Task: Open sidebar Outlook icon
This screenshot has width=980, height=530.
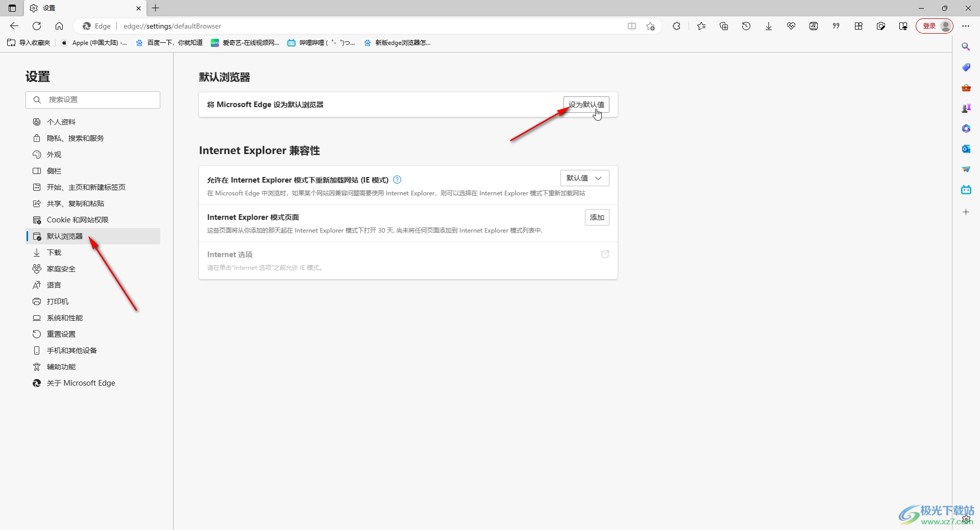Action: point(966,149)
